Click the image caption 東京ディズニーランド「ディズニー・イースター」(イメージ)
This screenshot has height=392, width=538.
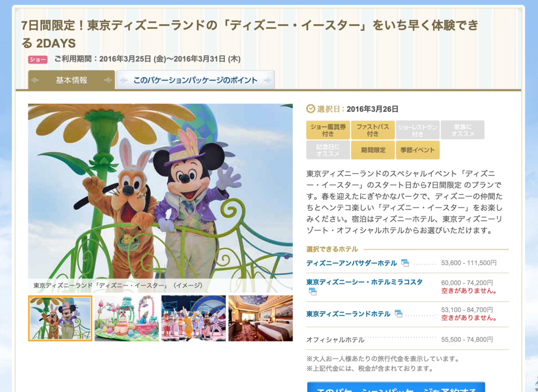click(x=118, y=285)
